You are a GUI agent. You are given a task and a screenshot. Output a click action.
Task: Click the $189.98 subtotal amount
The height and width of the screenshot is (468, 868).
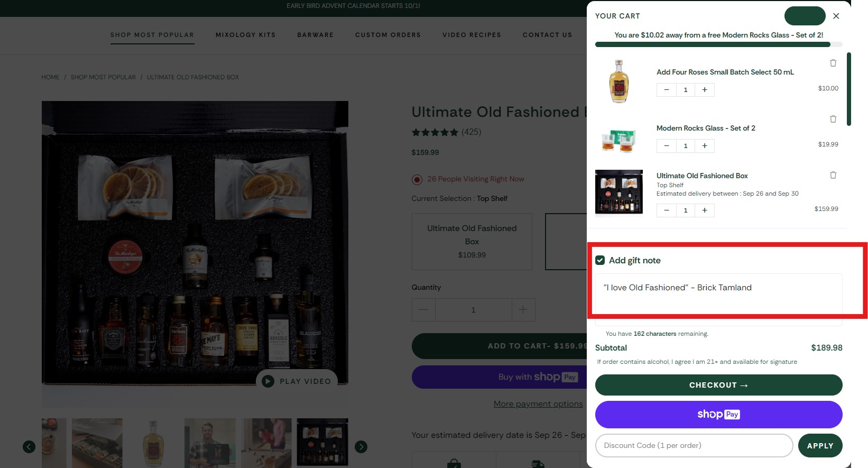(x=827, y=348)
